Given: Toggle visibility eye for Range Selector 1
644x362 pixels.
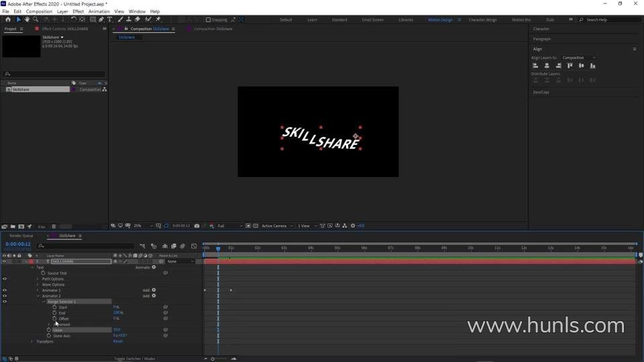Looking at the screenshot, I should coord(5,302).
